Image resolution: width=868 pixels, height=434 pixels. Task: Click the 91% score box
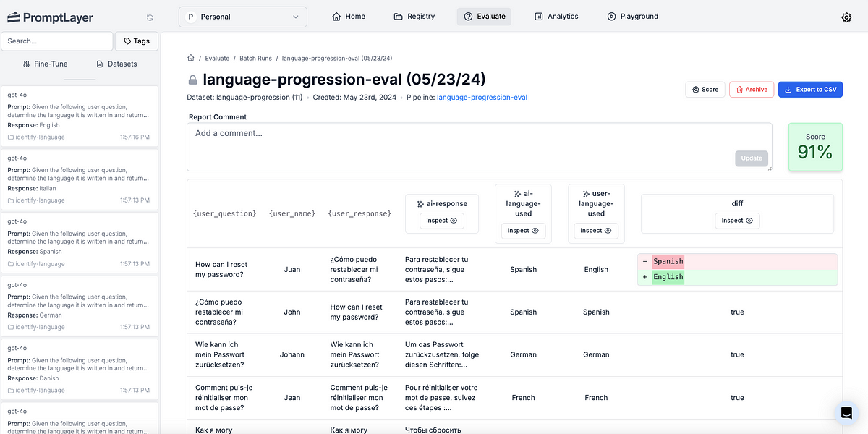point(814,147)
